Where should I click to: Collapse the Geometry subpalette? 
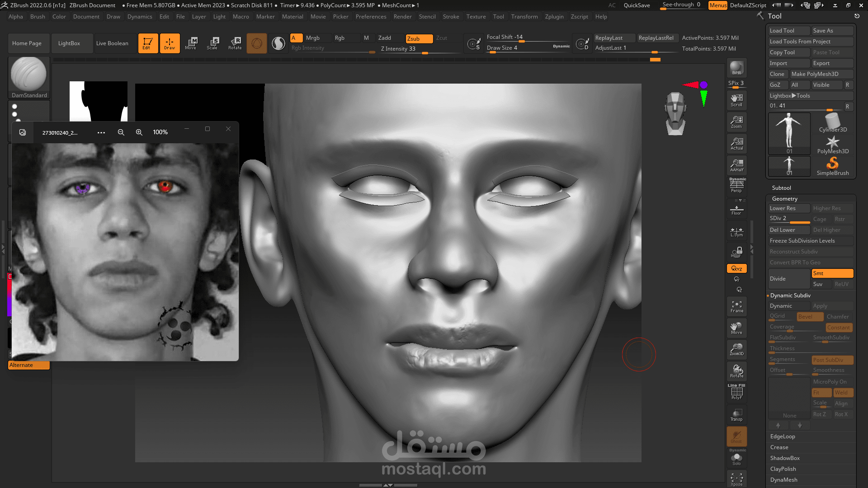[784, 198]
